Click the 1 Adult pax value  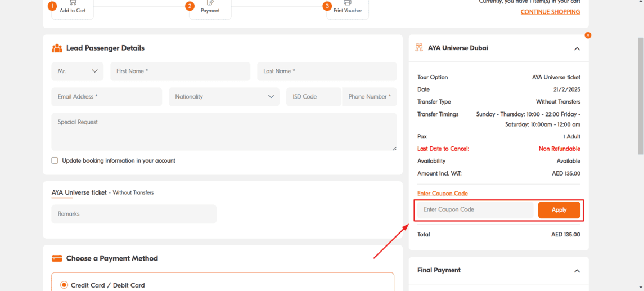click(571, 136)
